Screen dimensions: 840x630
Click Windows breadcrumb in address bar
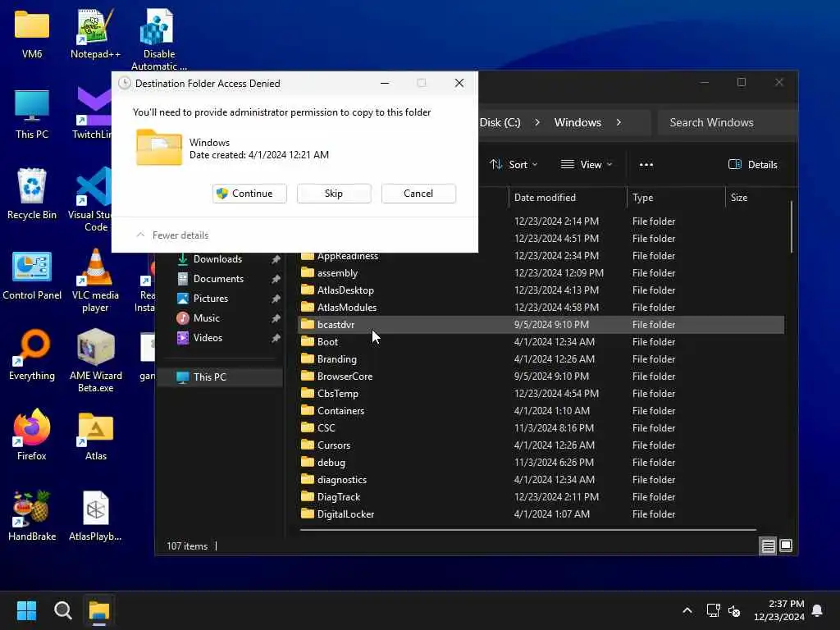pos(577,123)
